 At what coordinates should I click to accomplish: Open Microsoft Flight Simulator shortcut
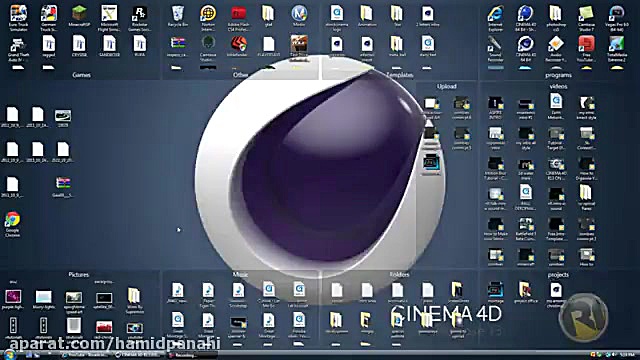pos(109,18)
